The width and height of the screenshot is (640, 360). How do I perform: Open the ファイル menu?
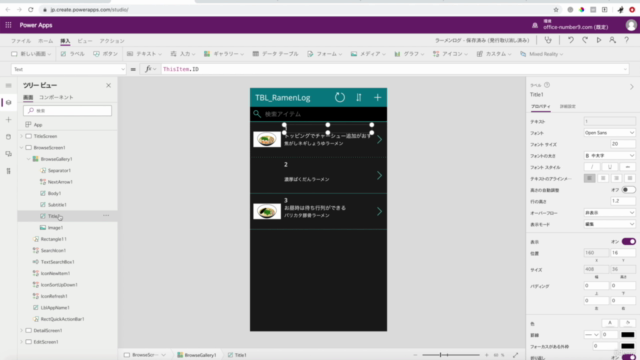click(x=21, y=41)
